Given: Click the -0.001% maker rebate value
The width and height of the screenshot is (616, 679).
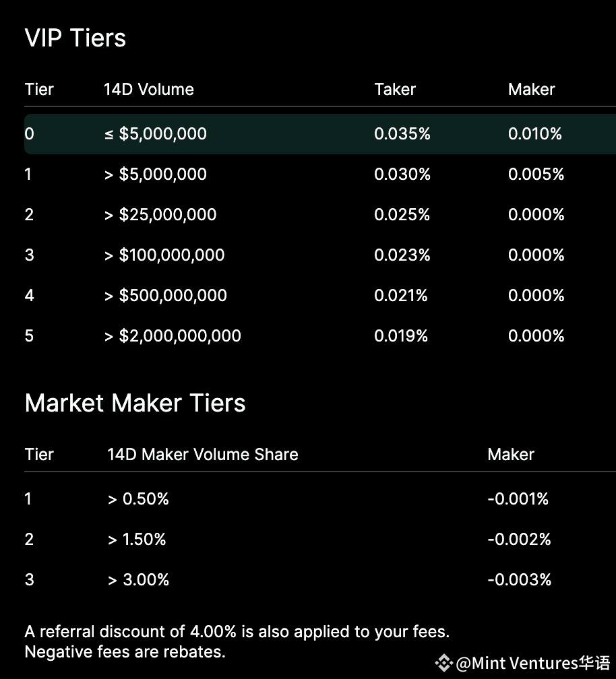Looking at the screenshot, I should click(518, 499).
